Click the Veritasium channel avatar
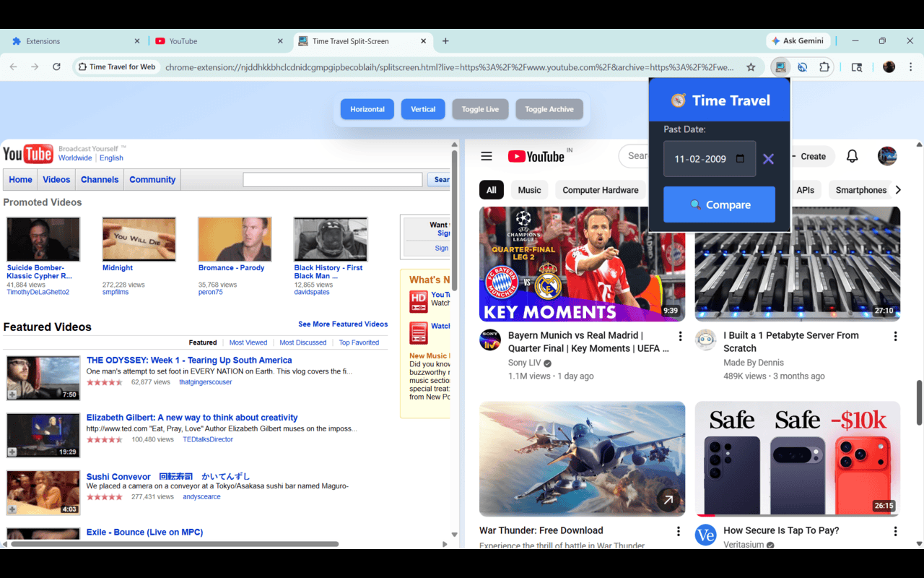 (x=706, y=535)
